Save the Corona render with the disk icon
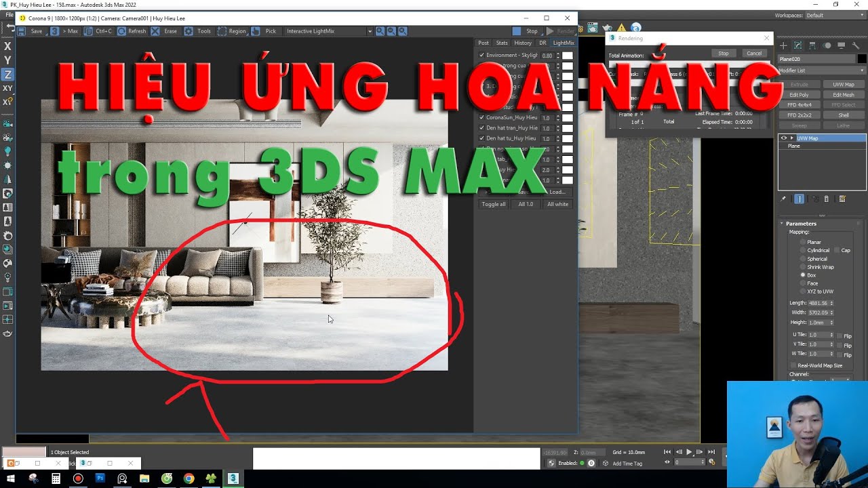 point(22,31)
